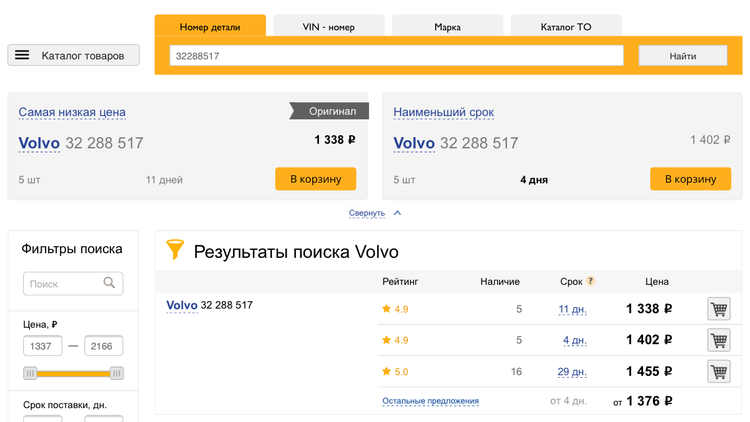750x422 pixels.
Task: Click the minimum price field 1337
Action: point(43,346)
